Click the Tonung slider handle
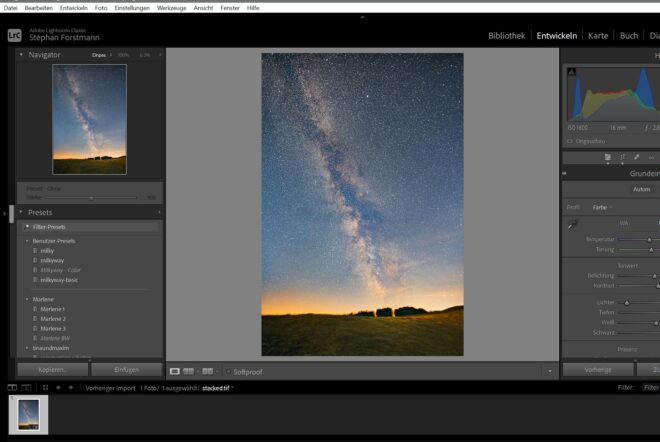This screenshot has height=442, width=660. click(x=652, y=250)
